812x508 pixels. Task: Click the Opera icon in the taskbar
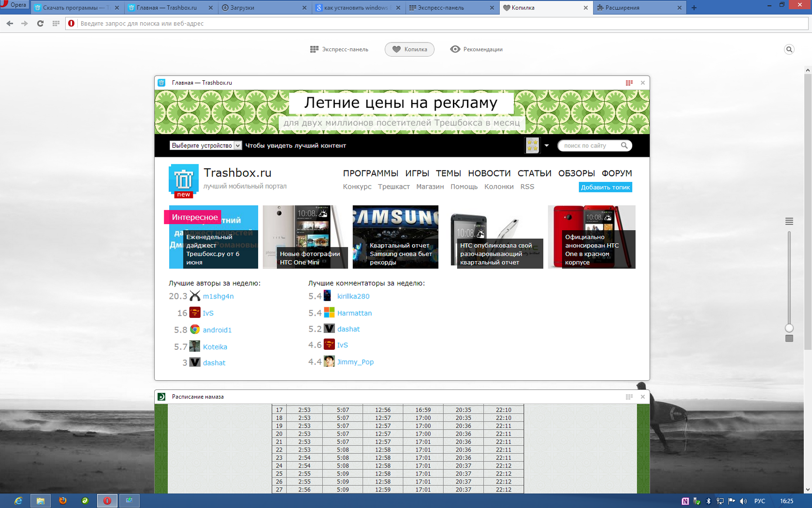pos(107,501)
